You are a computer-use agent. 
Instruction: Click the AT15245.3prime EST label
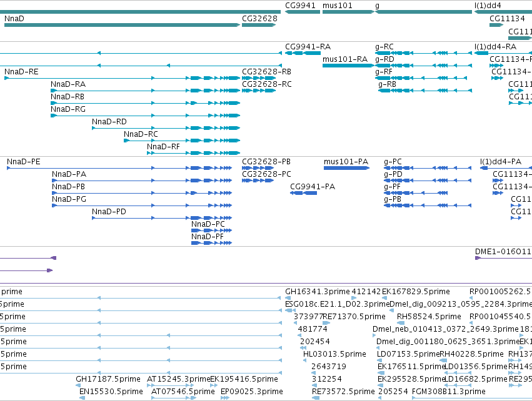[x=178, y=379]
